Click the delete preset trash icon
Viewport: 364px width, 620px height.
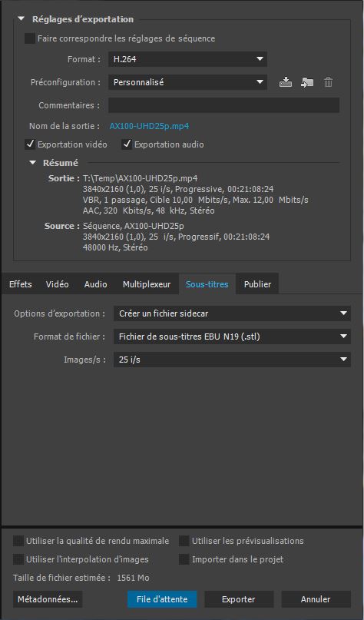(x=329, y=82)
